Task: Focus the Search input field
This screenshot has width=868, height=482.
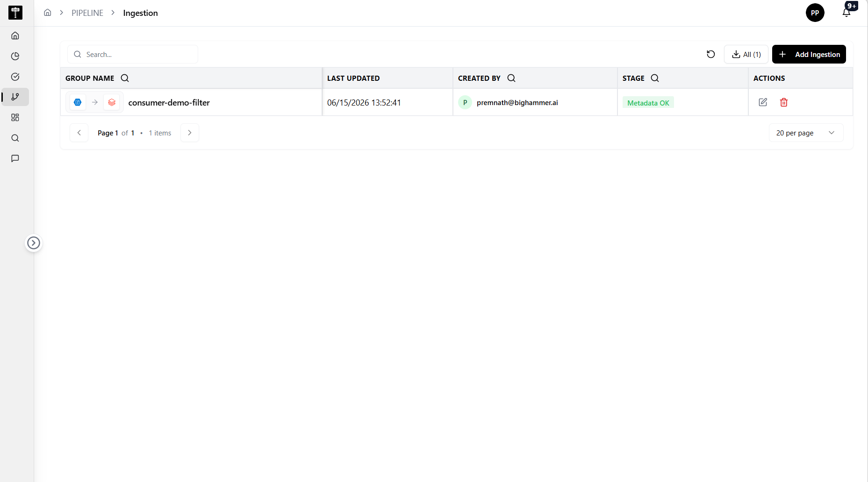Action: click(x=133, y=54)
